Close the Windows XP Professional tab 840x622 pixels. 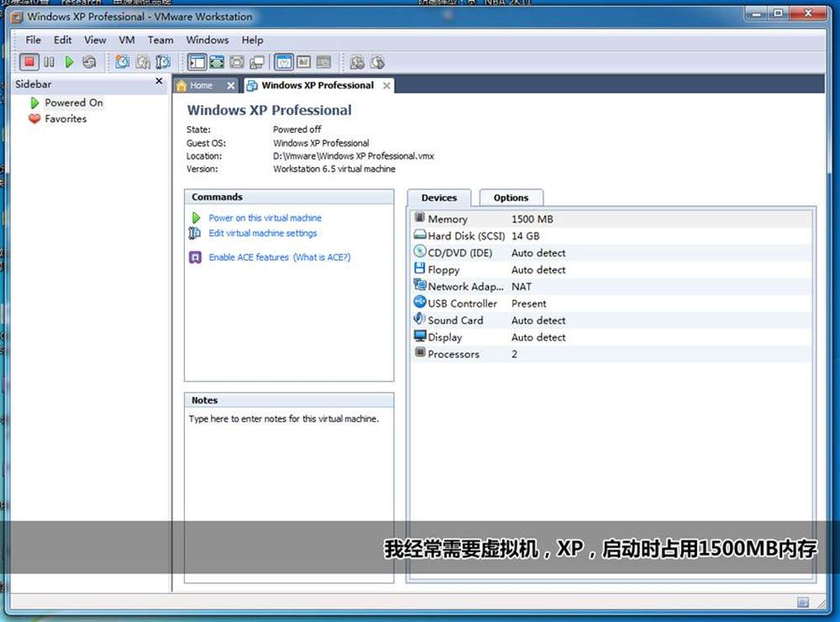click(386, 85)
